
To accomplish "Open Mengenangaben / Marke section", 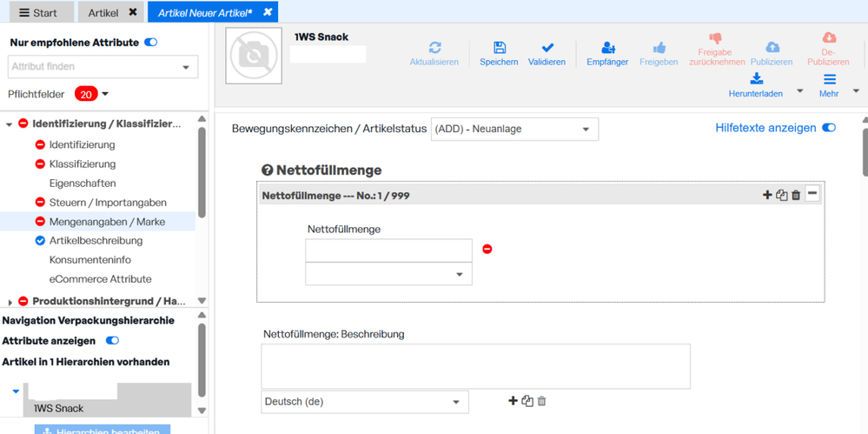I will coord(108,222).
